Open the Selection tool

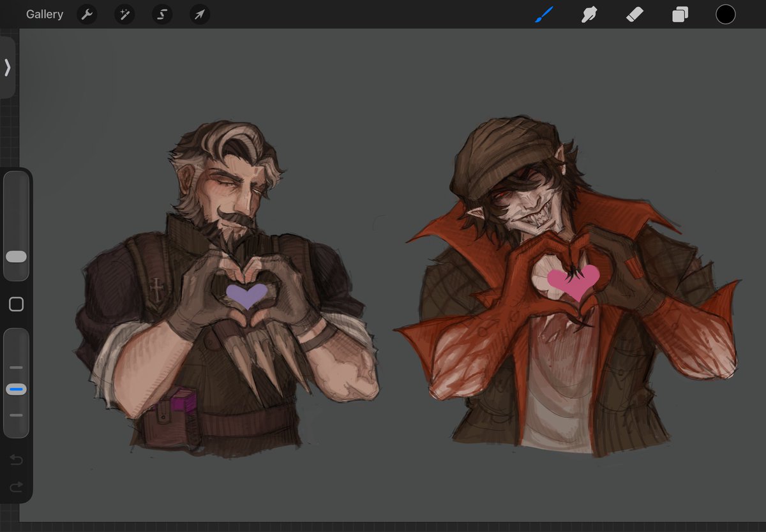click(x=162, y=14)
